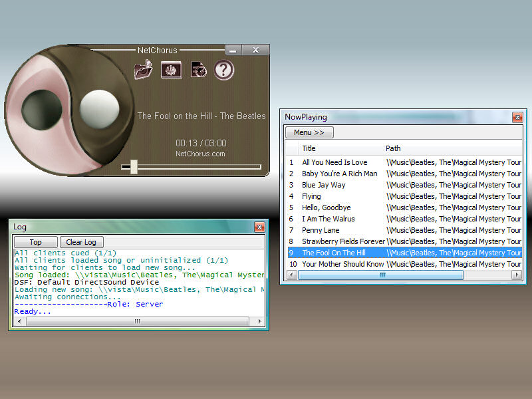Select track 'All You Need Is Love'
The image size is (532, 399).
334,162
